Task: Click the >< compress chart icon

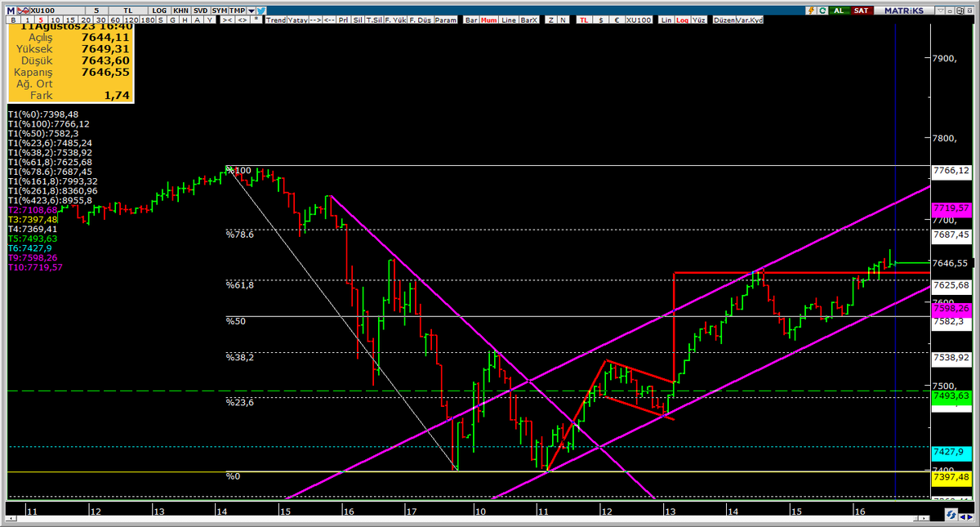Action: (x=228, y=20)
